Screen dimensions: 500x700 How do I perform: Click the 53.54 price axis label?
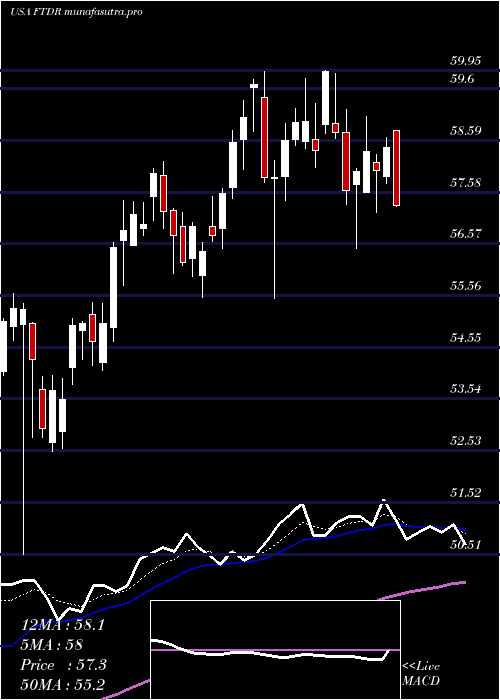click(465, 388)
